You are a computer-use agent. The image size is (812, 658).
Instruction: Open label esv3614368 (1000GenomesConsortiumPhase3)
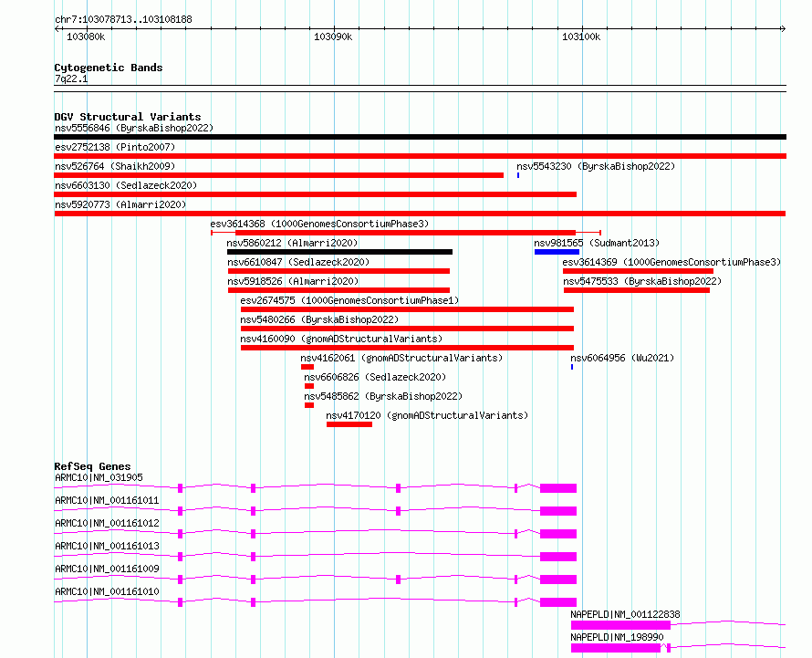click(319, 224)
